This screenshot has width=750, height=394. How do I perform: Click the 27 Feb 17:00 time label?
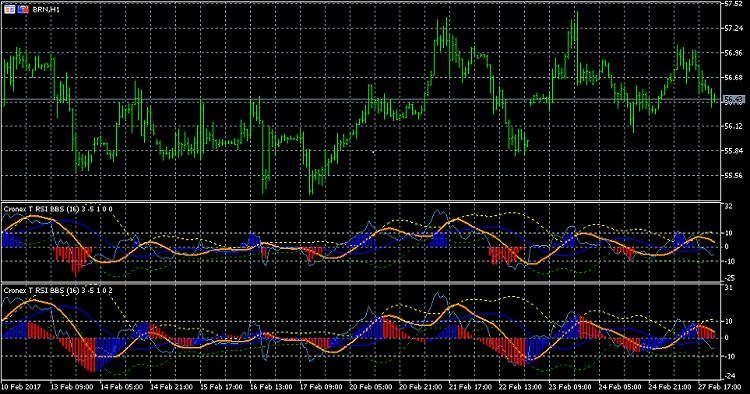(x=720, y=387)
